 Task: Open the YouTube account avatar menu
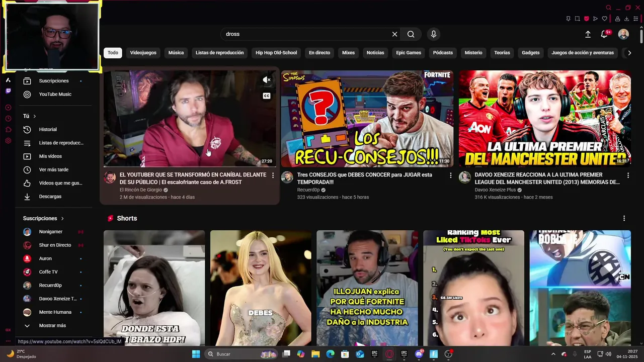coord(623,34)
